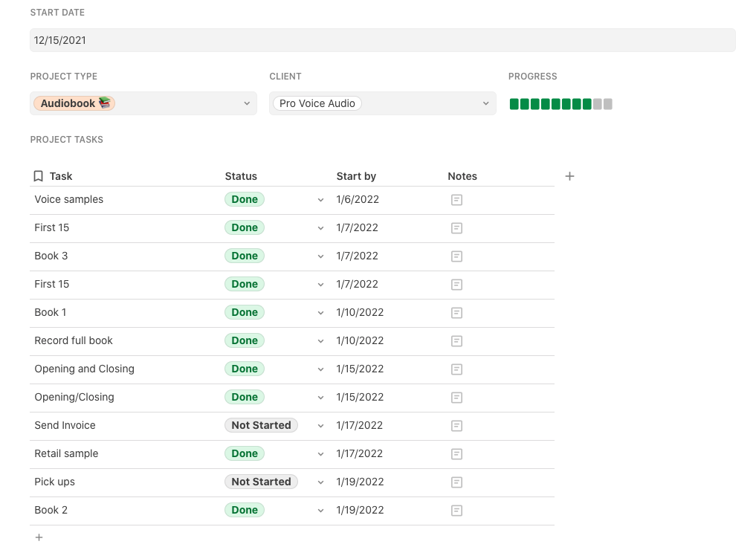Click the Audiobook project type tag
Image resolution: width=756 pixels, height=550 pixels.
pos(74,103)
